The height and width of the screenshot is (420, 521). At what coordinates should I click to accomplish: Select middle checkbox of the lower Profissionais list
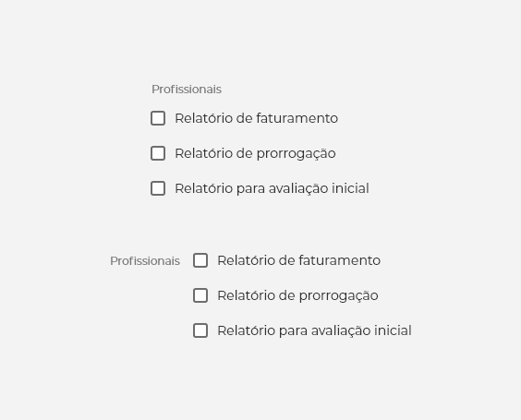[x=200, y=295]
